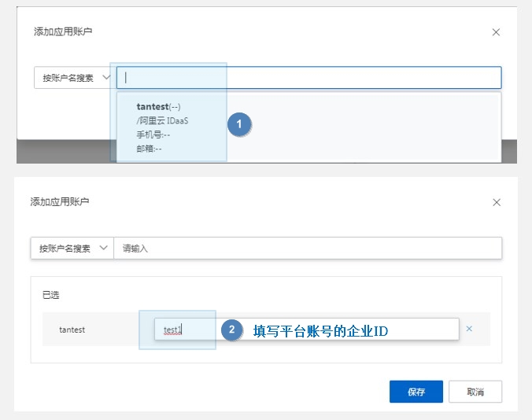Viewport: 532px width, 420px height.
Task: Expand 按账户名搜索 dropdown in upper dialog
Action: (75, 78)
